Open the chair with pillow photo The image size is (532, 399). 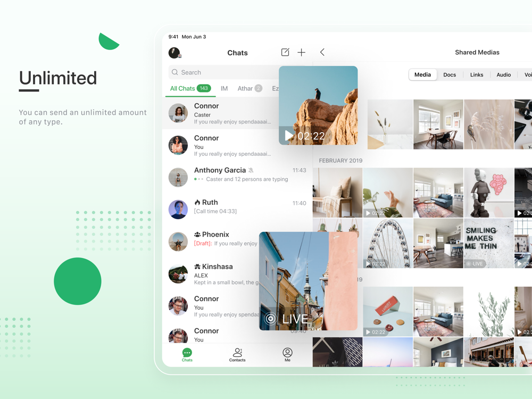tap(337, 193)
